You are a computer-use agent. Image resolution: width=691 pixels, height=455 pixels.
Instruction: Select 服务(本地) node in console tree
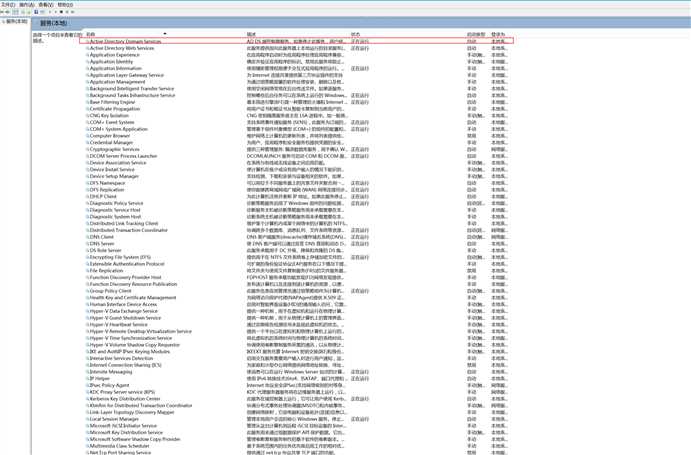point(17,22)
